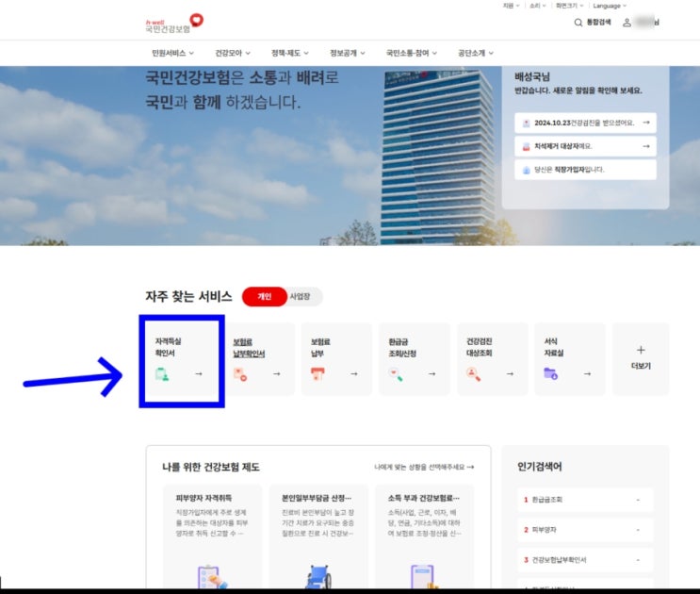This screenshot has height=594, width=700.
Task: Click the 인기검색어 heading
Action: tap(539, 467)
